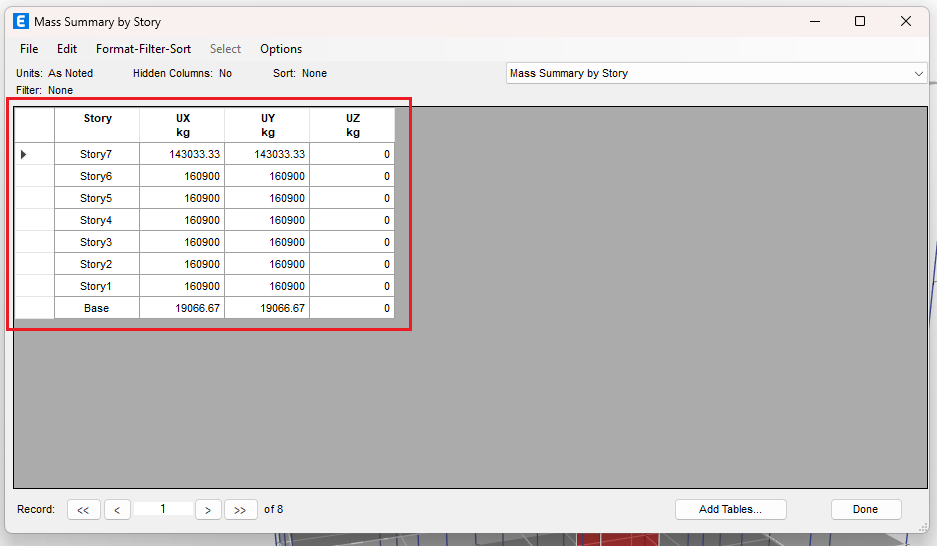Select the UX kg column header
Image resolution: width=937 pixels, height=546 pixels.
[182, 125]
